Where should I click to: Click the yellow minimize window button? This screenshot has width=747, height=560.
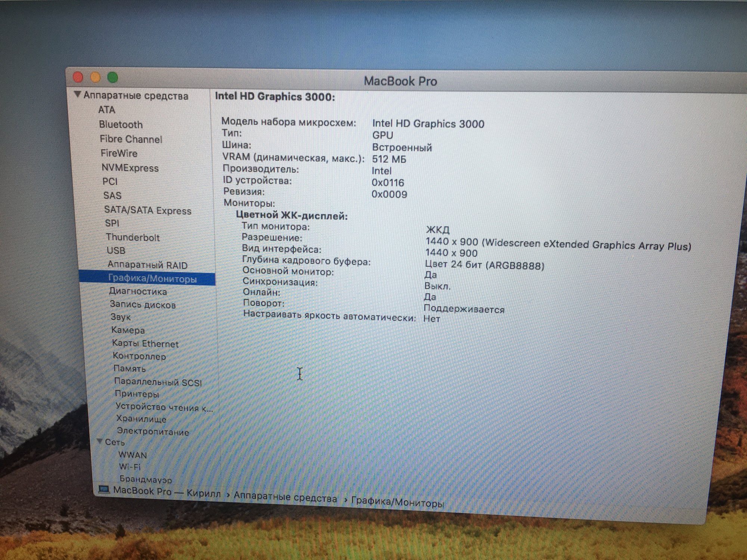96,77
